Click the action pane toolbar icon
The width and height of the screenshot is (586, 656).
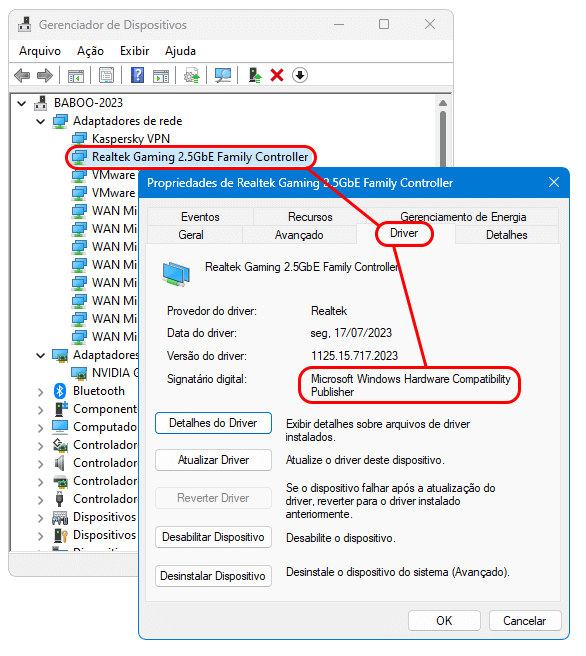(x=161, y=76)
